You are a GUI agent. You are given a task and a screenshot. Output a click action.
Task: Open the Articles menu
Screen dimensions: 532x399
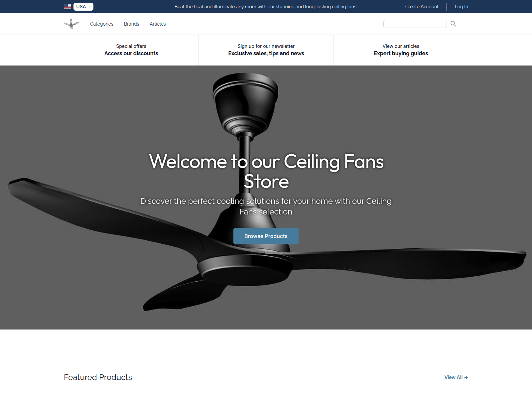[x=158, y=24]
